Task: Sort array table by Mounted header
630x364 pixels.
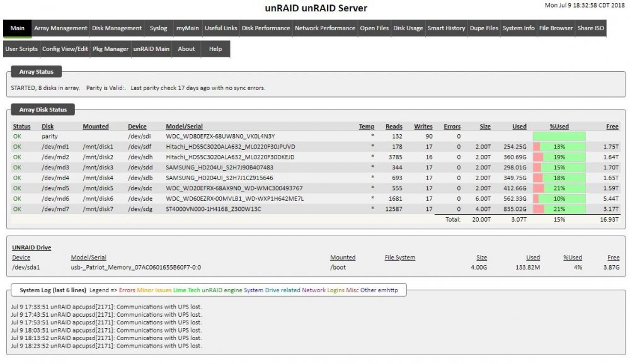Action: click(x=96, y=126)
